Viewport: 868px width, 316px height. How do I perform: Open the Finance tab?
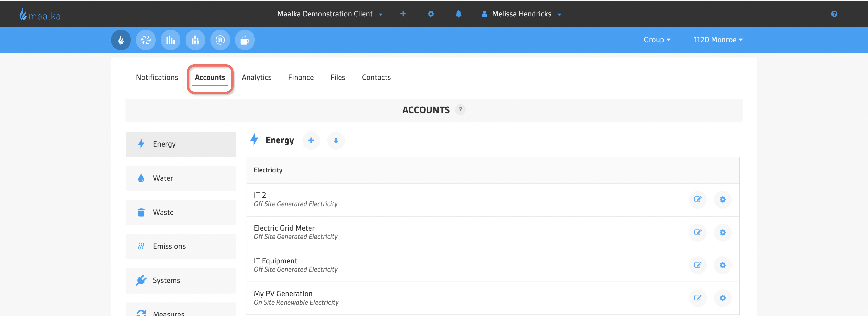[301, 78]
